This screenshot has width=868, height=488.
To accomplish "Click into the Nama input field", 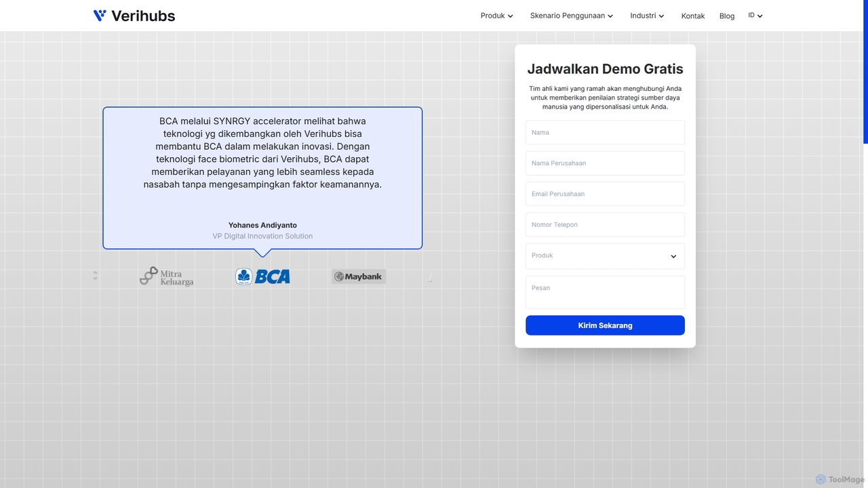I will pos(605,132).
